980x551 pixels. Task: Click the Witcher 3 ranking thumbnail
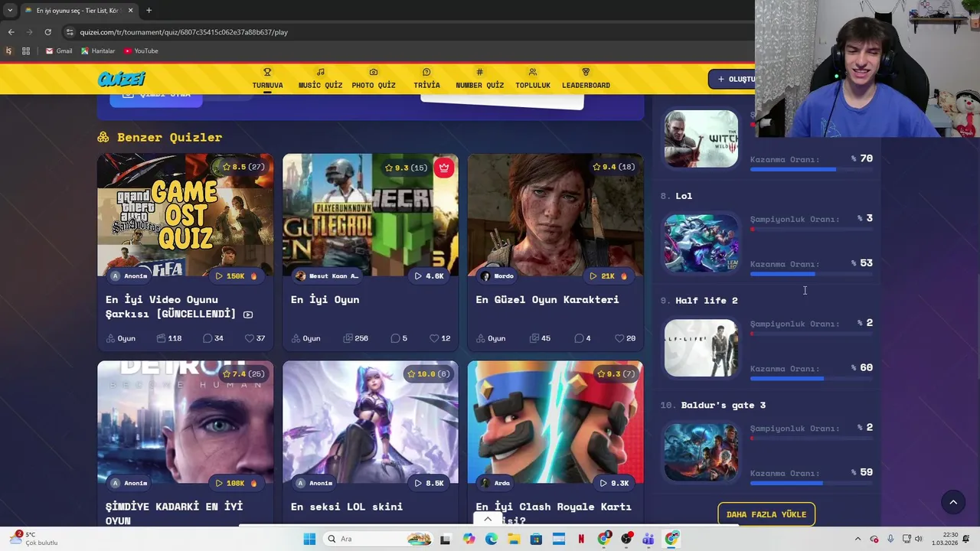tap(701, 139)
